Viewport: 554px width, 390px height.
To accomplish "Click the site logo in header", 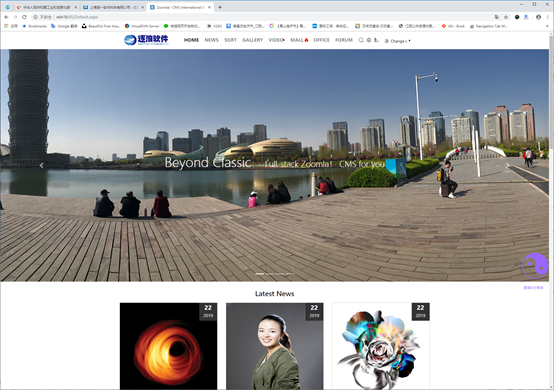I will pyautogui.click(x=146, y=40).
